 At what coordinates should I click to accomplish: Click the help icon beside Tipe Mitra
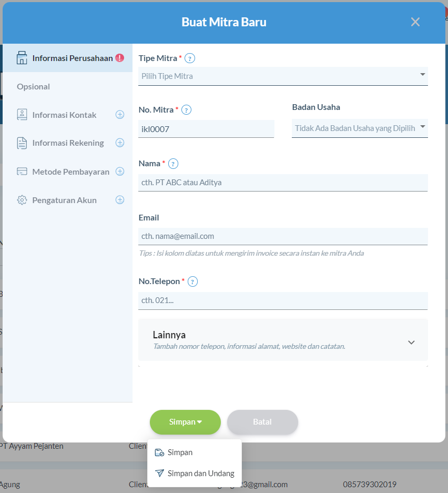click(x=189, y=58)
